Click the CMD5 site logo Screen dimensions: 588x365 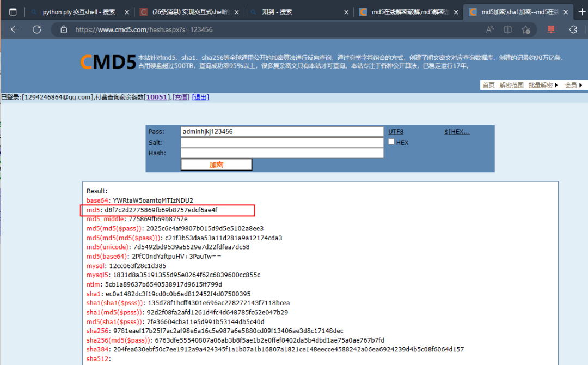[x=108, y=62]
